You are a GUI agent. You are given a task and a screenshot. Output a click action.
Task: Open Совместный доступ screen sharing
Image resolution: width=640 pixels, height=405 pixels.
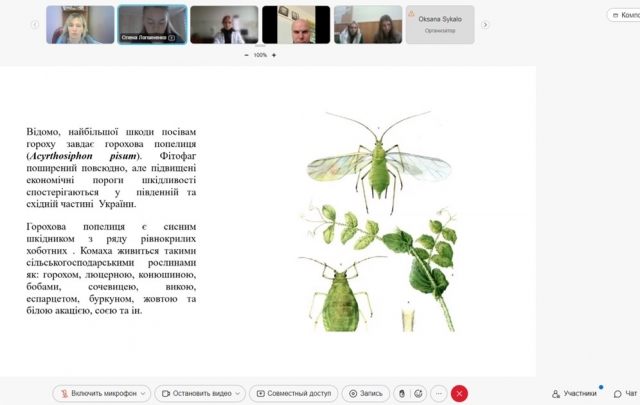click(x=294, y=394)
